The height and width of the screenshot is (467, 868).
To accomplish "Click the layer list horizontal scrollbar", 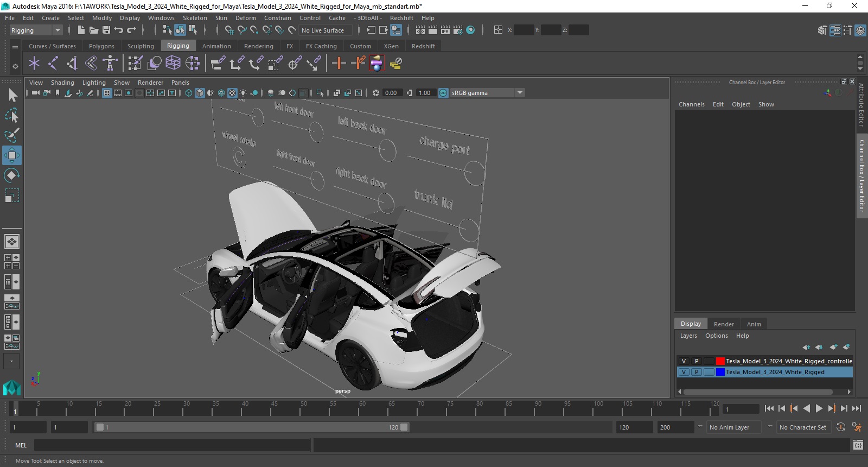I will coord(758,392).
